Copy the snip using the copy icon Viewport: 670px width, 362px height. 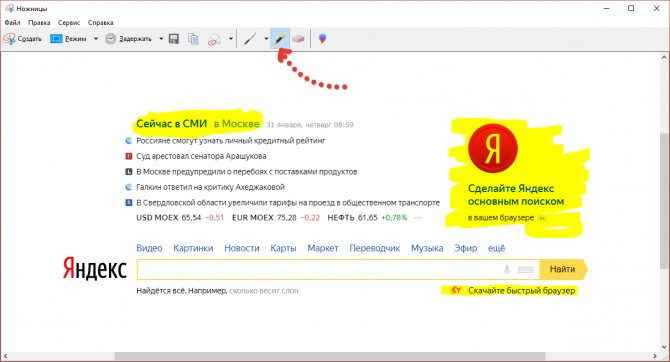[x=193, y=39]
